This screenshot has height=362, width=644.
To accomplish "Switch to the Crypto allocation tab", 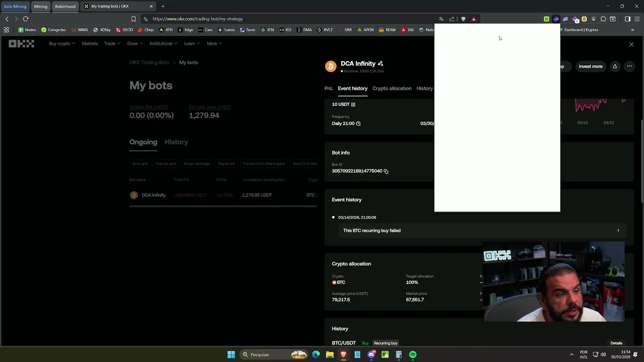I will [392, 88].
